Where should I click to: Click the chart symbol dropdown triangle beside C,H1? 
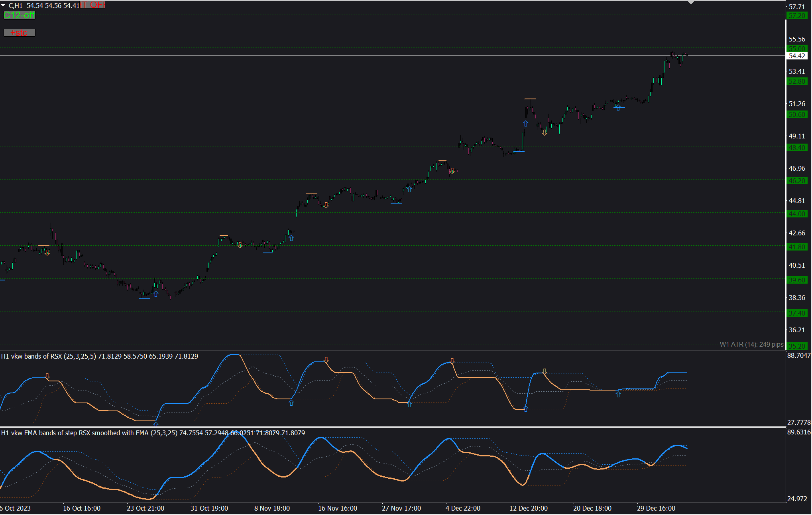[x=3, y=5]
